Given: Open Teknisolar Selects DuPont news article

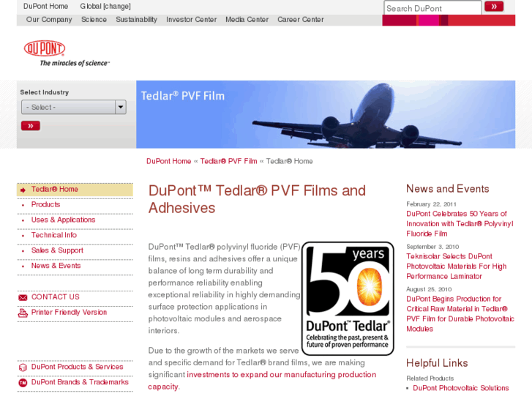Looking at the screenshot, I should coord(457,266).
